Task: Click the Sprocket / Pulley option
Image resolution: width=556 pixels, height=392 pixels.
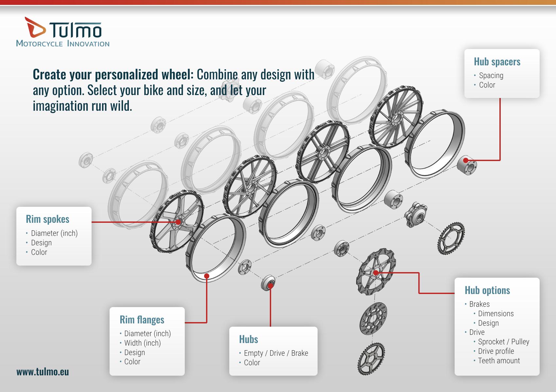Action: (x=503, y=342)
